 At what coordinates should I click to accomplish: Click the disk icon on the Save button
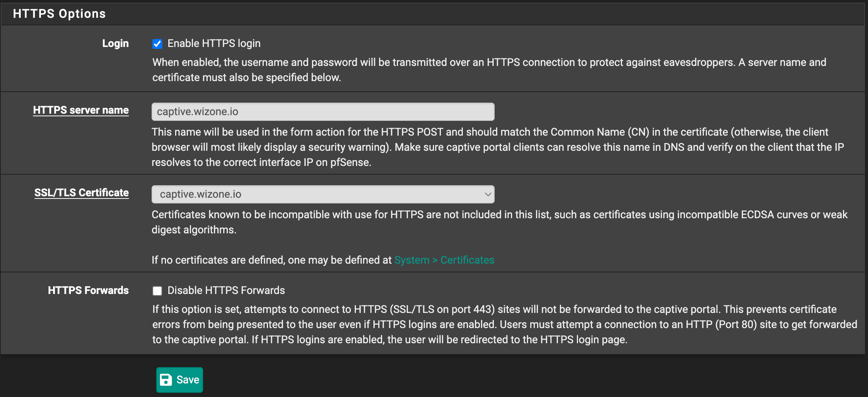point(166,380)
